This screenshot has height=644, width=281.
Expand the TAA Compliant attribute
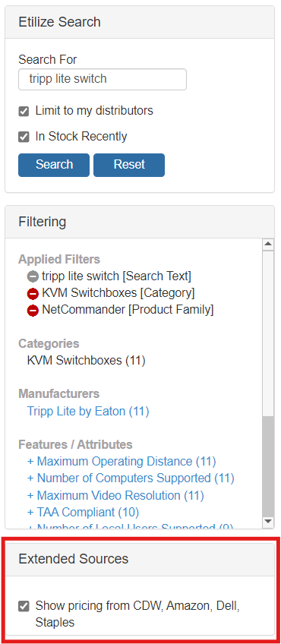[x=83, y=512]
